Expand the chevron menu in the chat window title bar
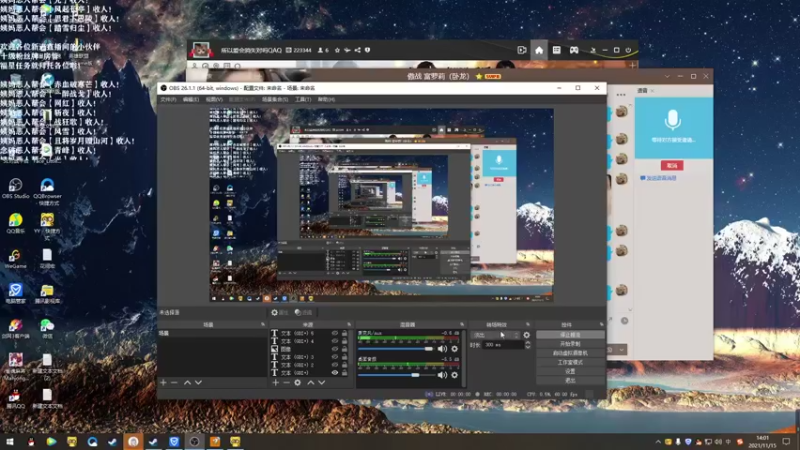This screenshot has height=450, width=800. (x=667, y=76)
